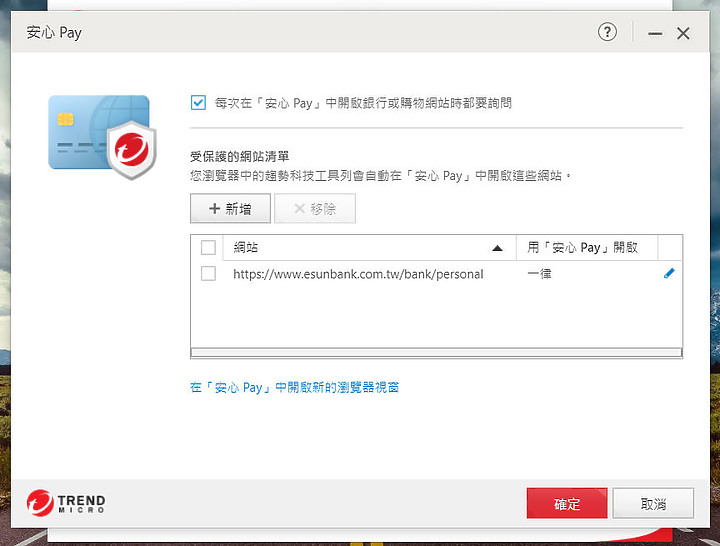Minimize the 安心 Pay window
This screenshot has height=546, width=720.
(655, 34)
